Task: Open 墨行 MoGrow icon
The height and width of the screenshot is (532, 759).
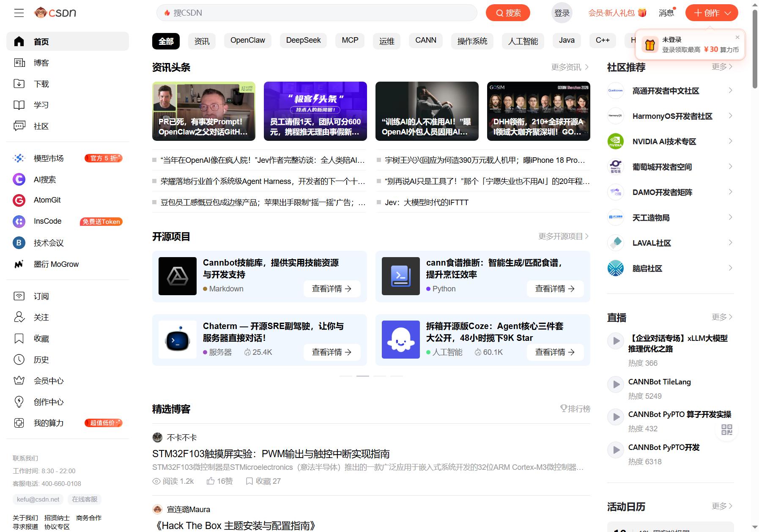Action: (19, 264)
